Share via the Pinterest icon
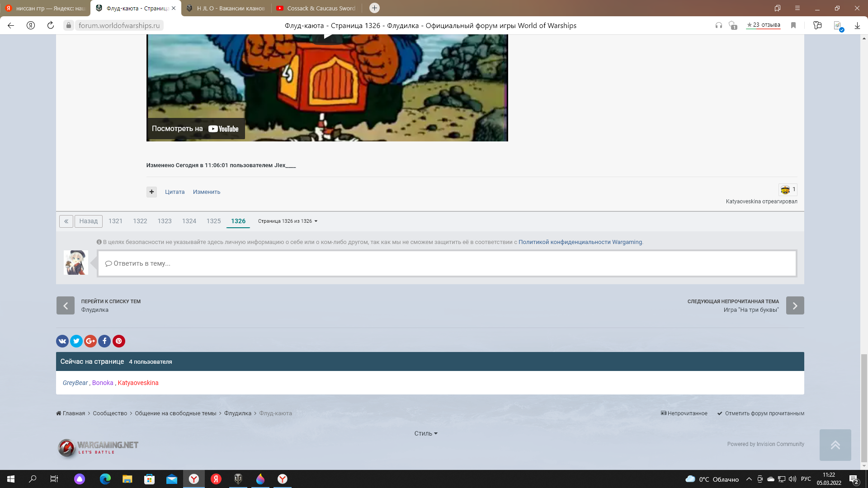Screen dimensions: 868x488 pos(119,341)
